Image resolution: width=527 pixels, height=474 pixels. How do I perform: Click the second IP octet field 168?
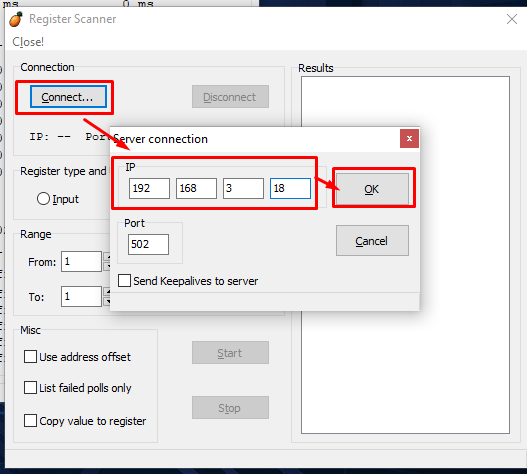[196, 188]
